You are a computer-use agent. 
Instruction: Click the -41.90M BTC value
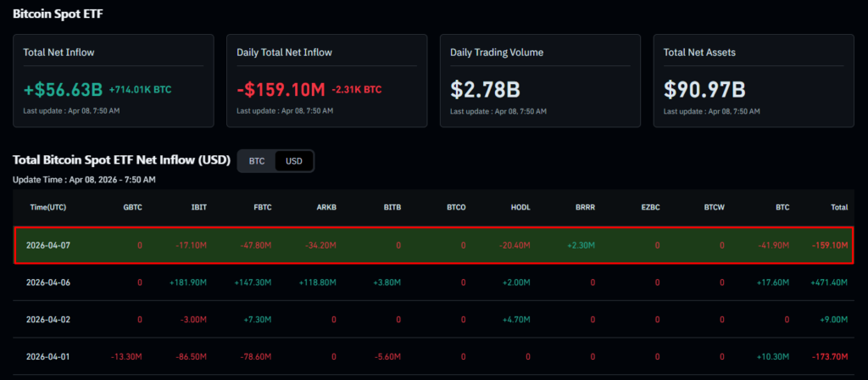coord(775,245)
